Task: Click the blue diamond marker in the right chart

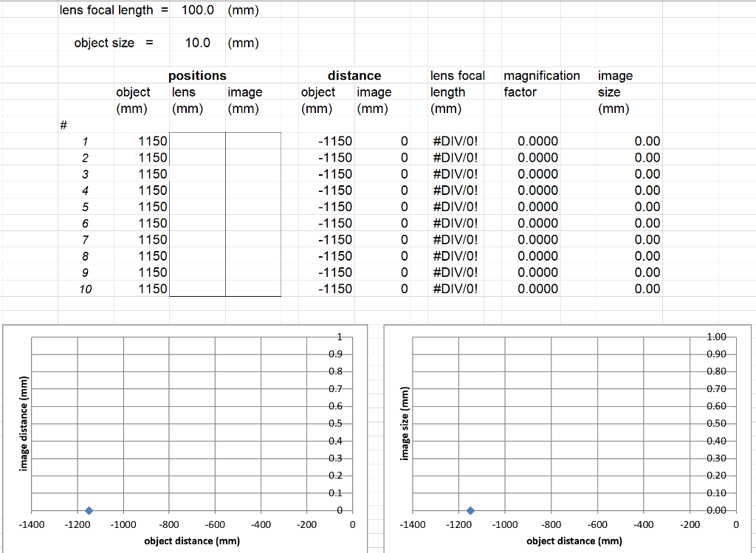Action: pos(472,510)
